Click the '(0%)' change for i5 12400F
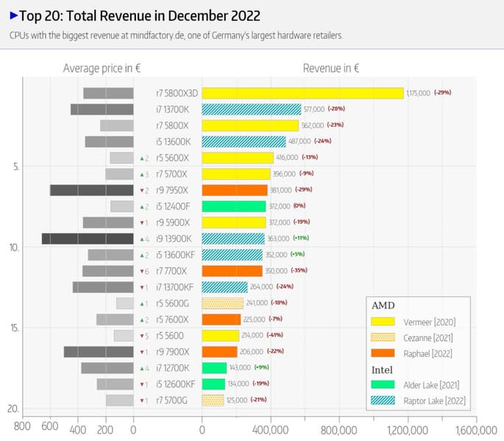This screenshot has height=441, width=504. coord(299,205)
